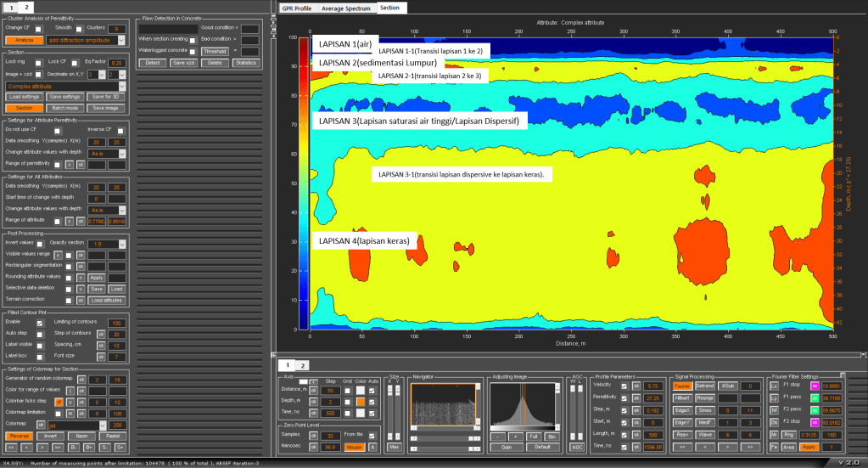Screen dimensions: 868x468
Task: Click the B+ brightness increase button
Action: [89, 446]
